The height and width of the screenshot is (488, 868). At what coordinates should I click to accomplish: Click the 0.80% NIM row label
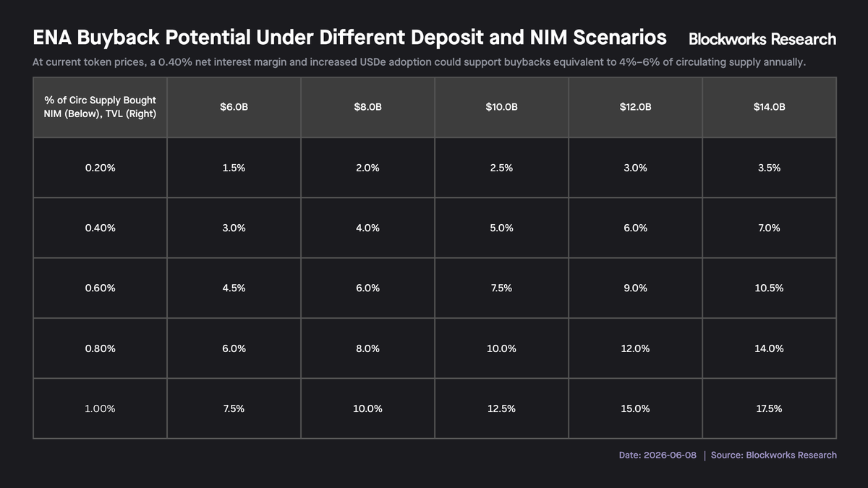(x=100, y=348)
